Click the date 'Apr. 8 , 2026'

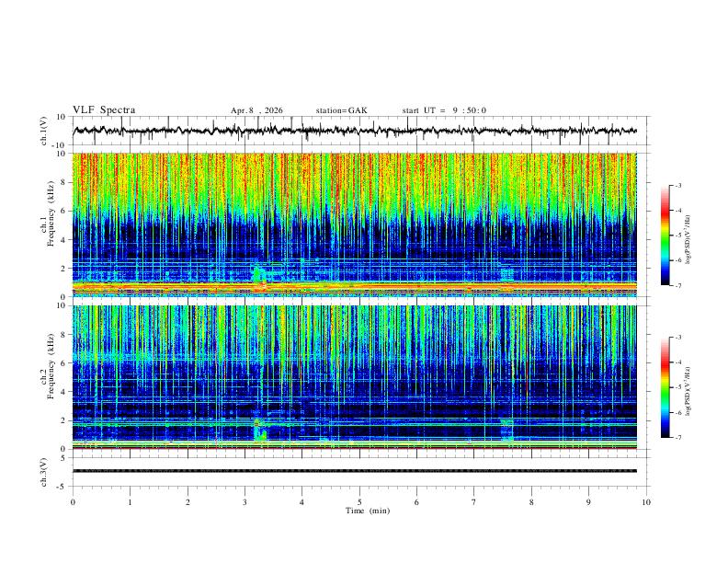pos(256,110)
